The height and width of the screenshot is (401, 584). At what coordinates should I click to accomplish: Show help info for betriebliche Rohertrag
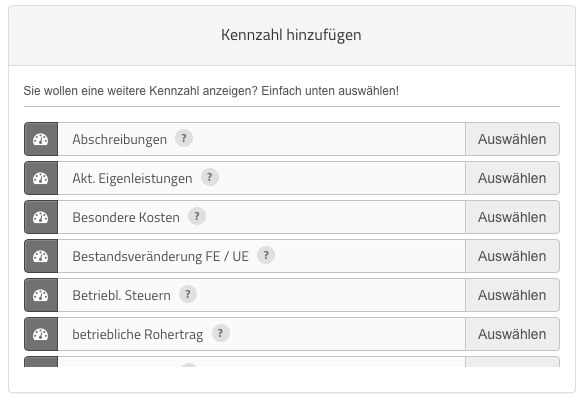tap(220, 333)
